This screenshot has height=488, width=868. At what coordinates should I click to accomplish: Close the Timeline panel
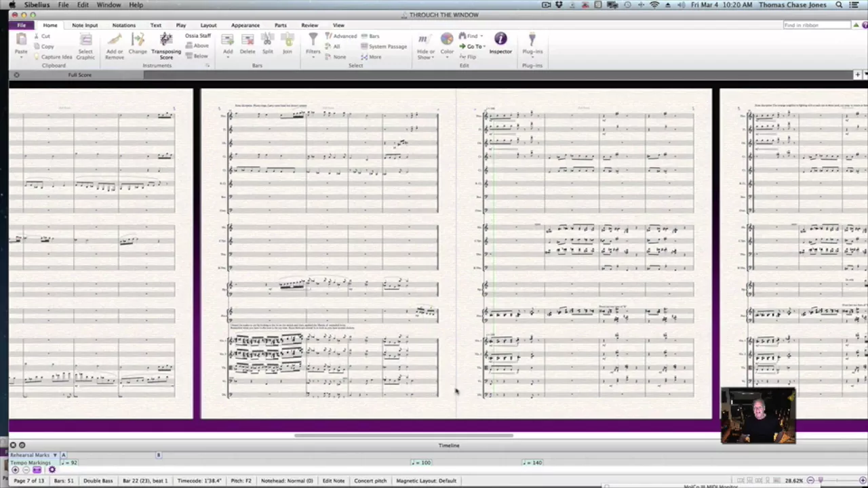tap(13, 445)
